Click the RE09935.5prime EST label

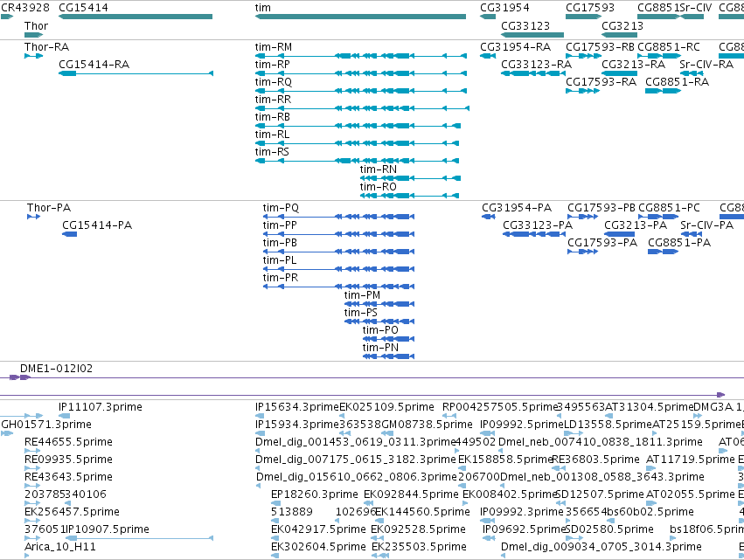68,460
